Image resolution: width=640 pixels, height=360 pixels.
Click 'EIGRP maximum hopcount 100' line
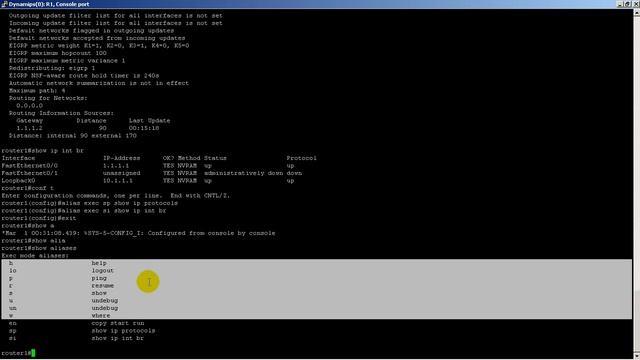click(58, 53)
